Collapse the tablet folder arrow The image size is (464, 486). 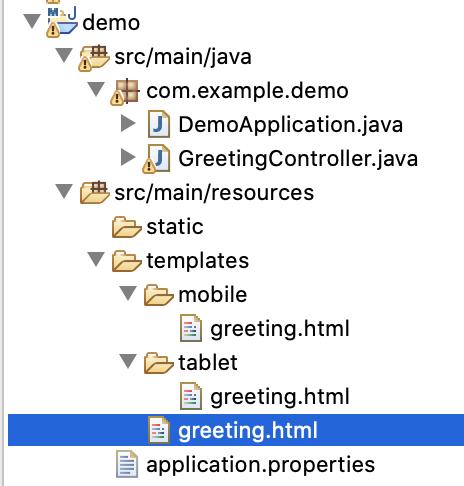[x=128, y=361]
